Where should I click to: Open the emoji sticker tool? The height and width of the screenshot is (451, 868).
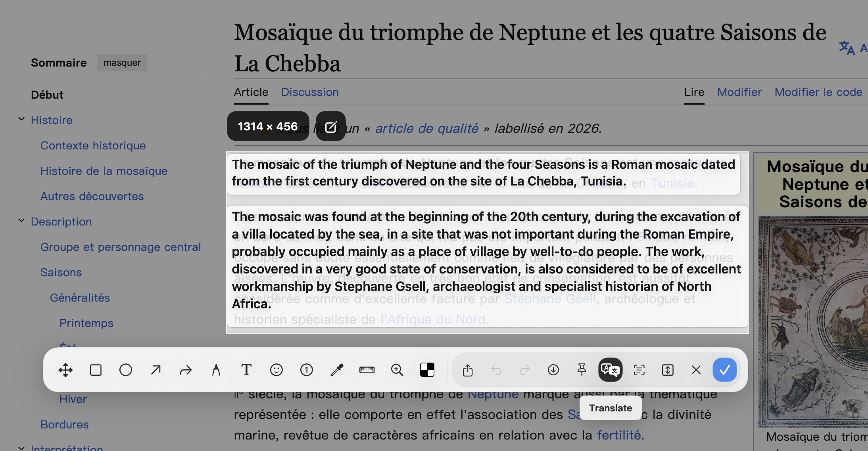(x=277, y=370)
